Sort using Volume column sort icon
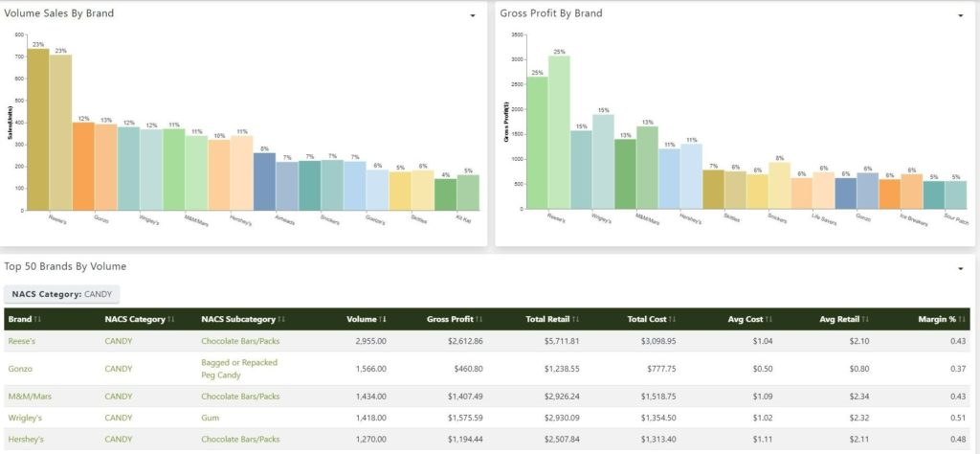The height and width of the screenshot is (454, 980). pos(383,320)
